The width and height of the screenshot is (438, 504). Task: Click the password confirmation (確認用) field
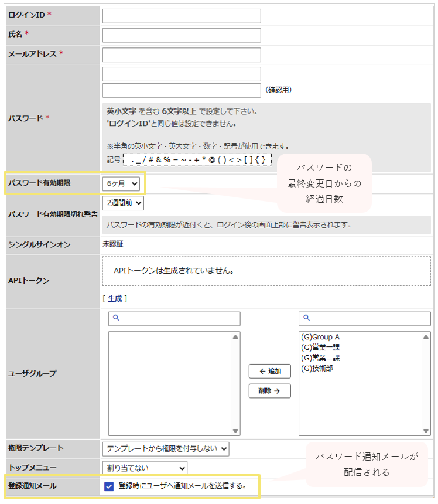(182, 91)
